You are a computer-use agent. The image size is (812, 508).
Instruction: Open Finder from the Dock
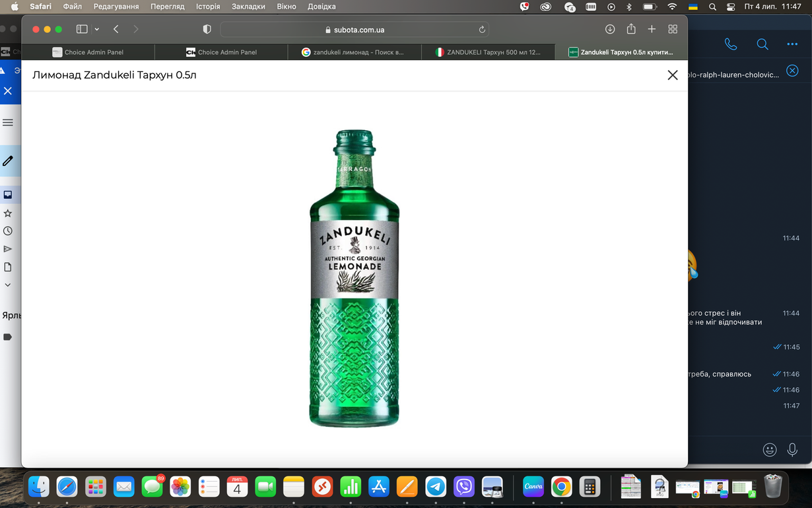39,487
